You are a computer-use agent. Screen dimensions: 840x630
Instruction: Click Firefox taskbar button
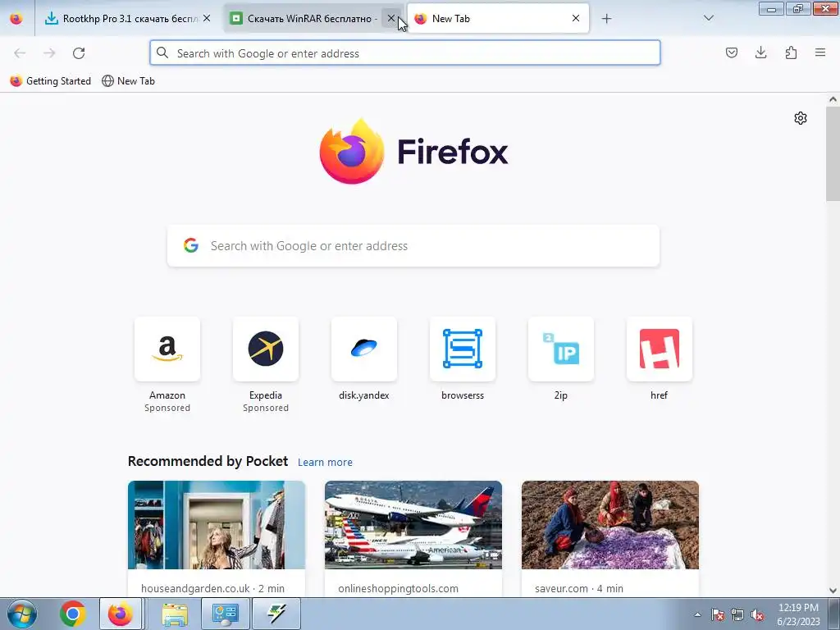pos(121,614)
